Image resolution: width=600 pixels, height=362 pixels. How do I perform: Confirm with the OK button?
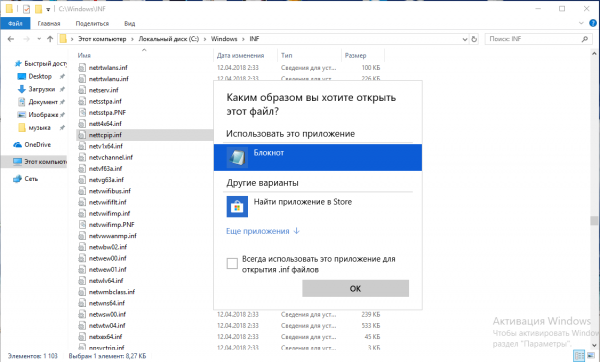(x=355, y=289)
